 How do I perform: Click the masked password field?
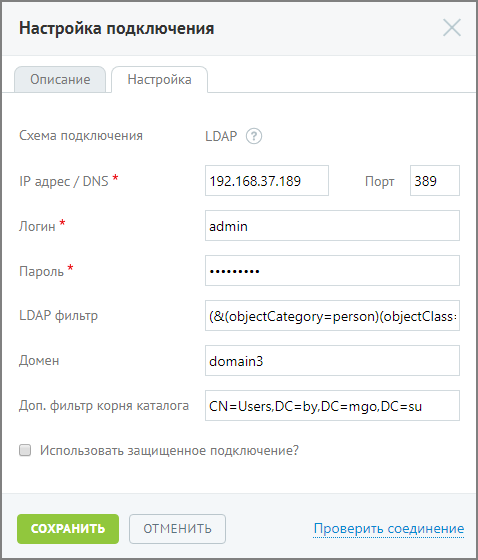332,270
